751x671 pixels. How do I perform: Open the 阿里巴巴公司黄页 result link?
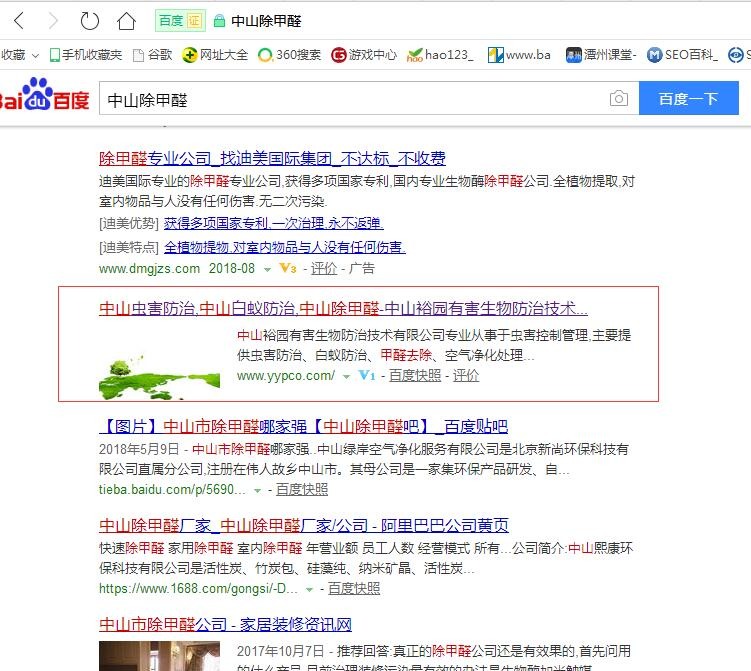pos(304,525)
